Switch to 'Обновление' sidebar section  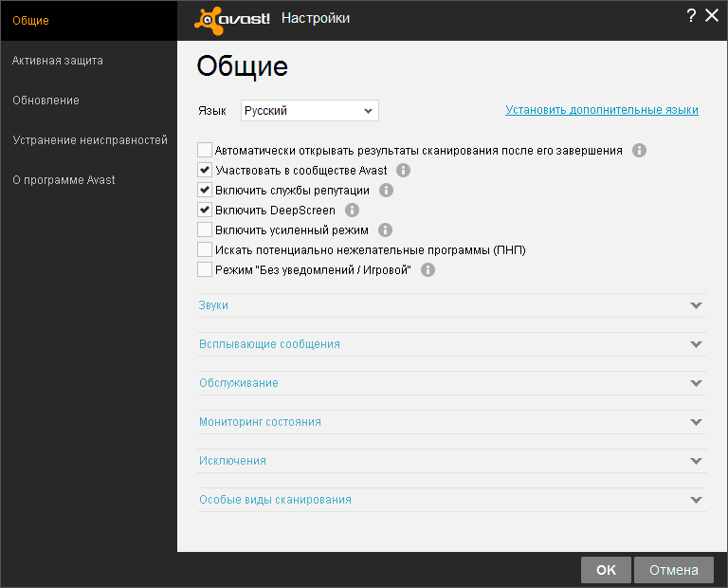pos(45,101)
